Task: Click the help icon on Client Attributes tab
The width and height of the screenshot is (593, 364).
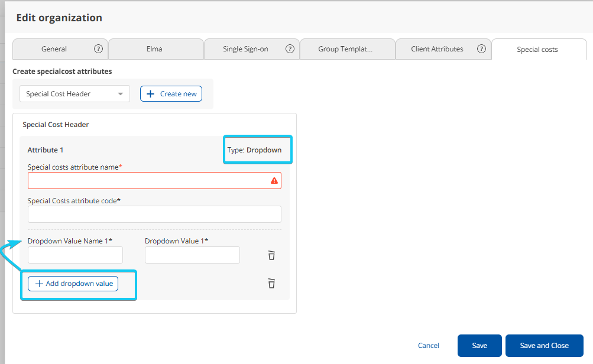Action: tap(482, 49)
